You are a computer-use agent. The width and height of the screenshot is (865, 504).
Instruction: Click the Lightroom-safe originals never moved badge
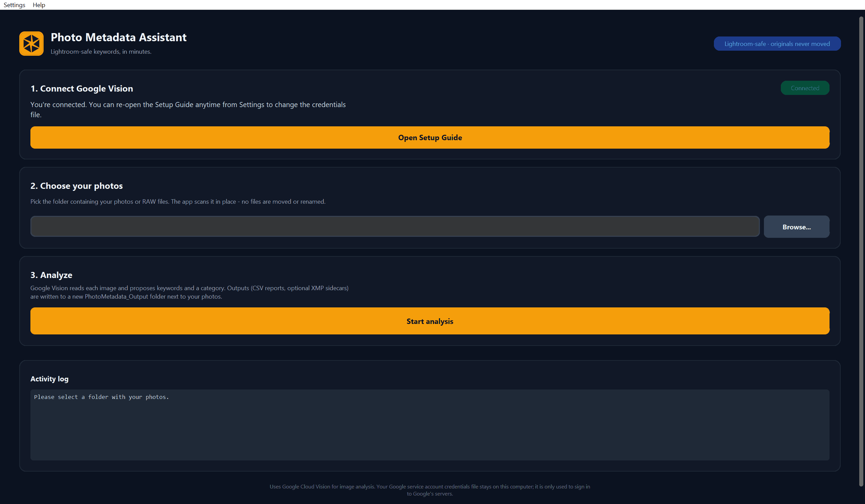click(777, 44)
